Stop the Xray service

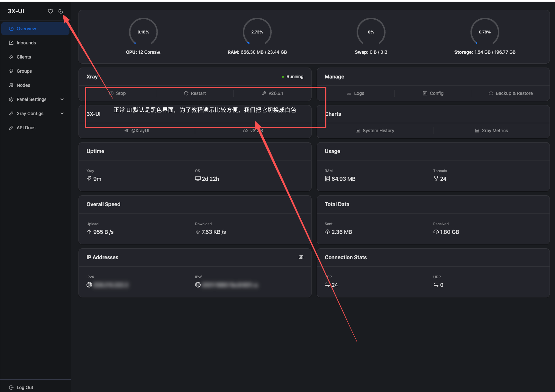tap(117, 93)
